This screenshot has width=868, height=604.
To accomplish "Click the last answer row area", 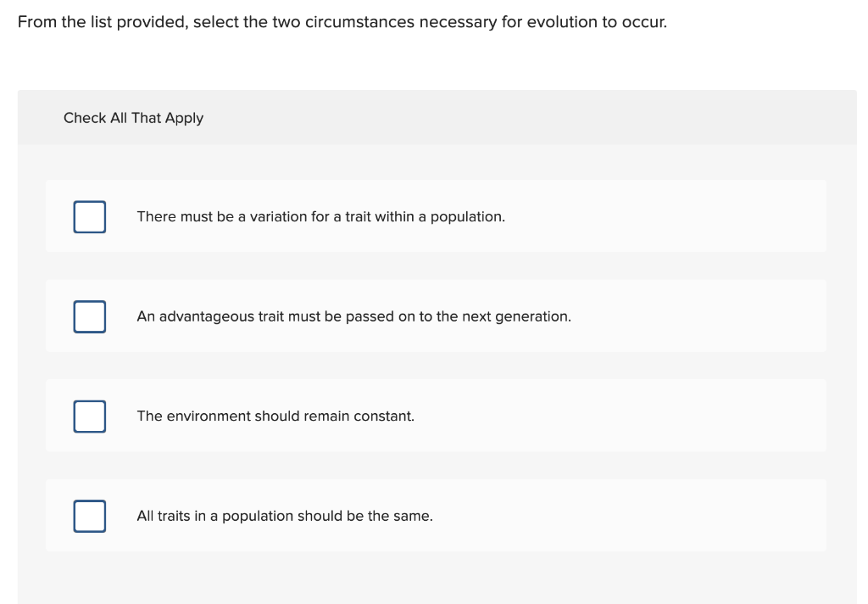I will (x=593, y=516).
